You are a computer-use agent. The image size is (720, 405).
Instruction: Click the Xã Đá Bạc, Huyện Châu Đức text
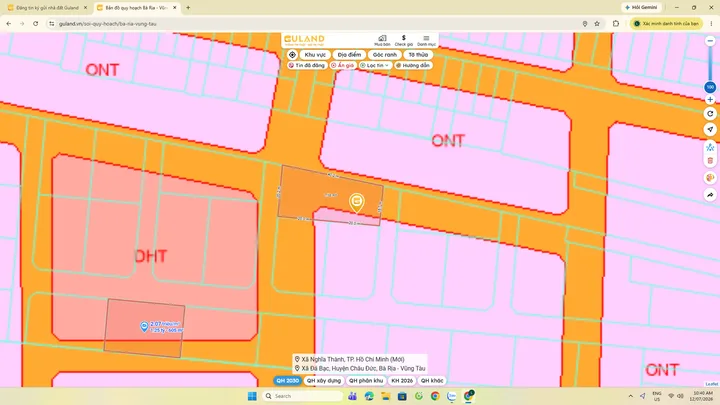(363, 368)
